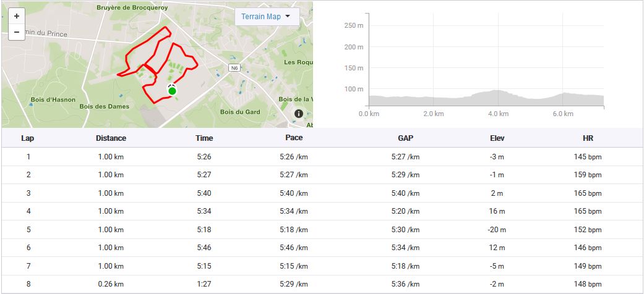The width and height of the screenshot is (644, 294).
Task: Zoom out on the map
Action: (x=16, y=32)
